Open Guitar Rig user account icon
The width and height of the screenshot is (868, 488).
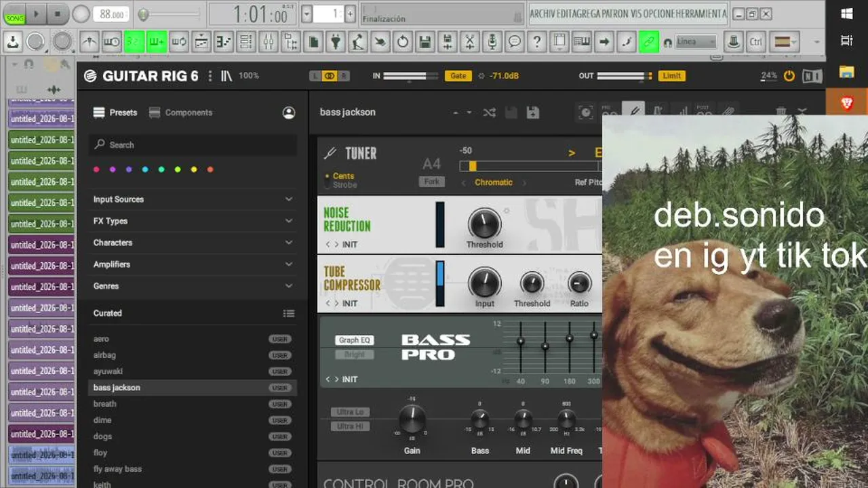(x=289, y=113)
